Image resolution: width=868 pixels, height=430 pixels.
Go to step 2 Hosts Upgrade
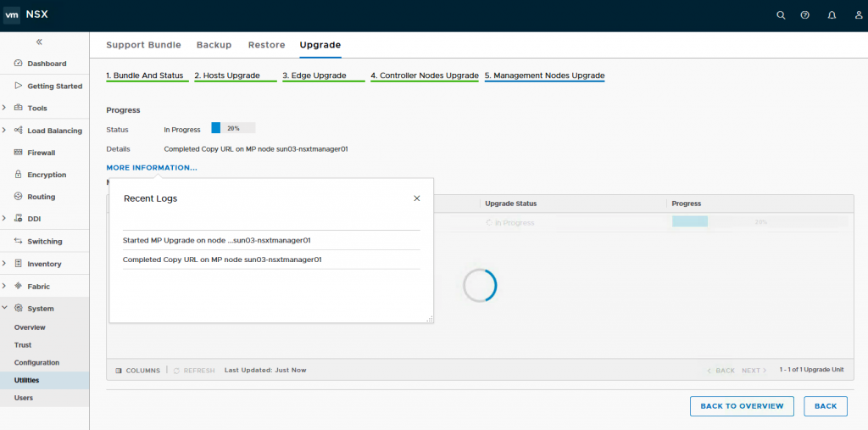(227, 75)
